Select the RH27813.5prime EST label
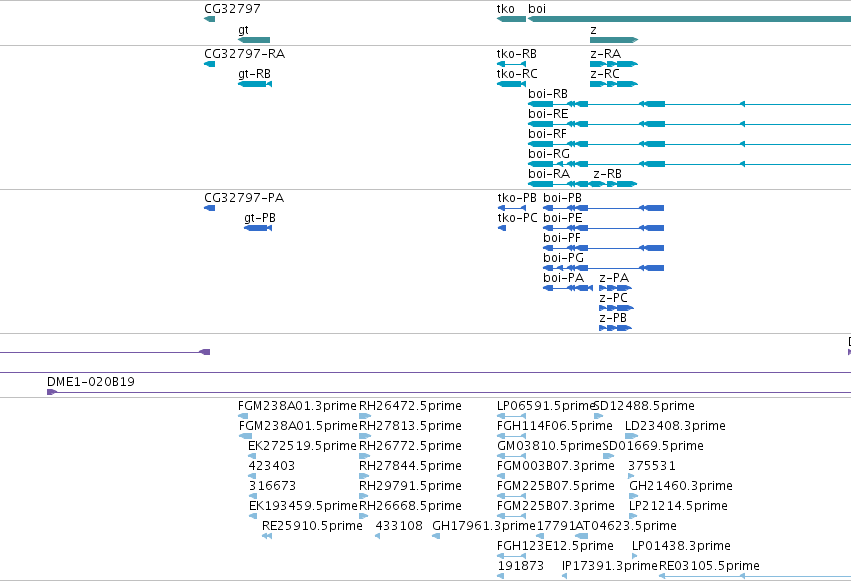Viewport: 851px width, 581px height. 410,426
